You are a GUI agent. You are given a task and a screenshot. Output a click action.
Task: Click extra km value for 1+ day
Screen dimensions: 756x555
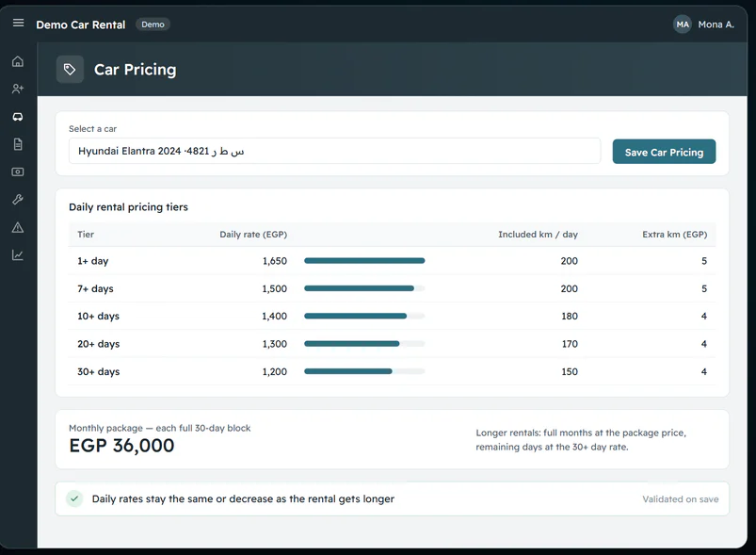tap(704, 261)
